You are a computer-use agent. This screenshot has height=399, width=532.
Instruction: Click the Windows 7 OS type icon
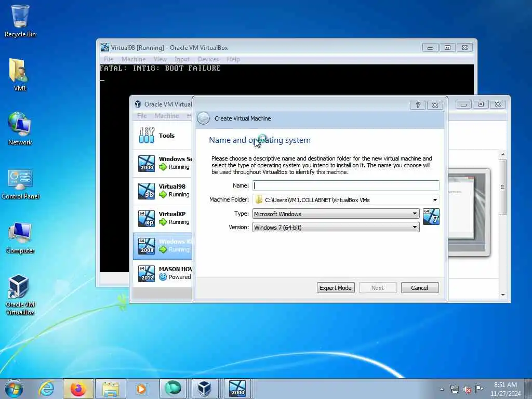point(431,217)
